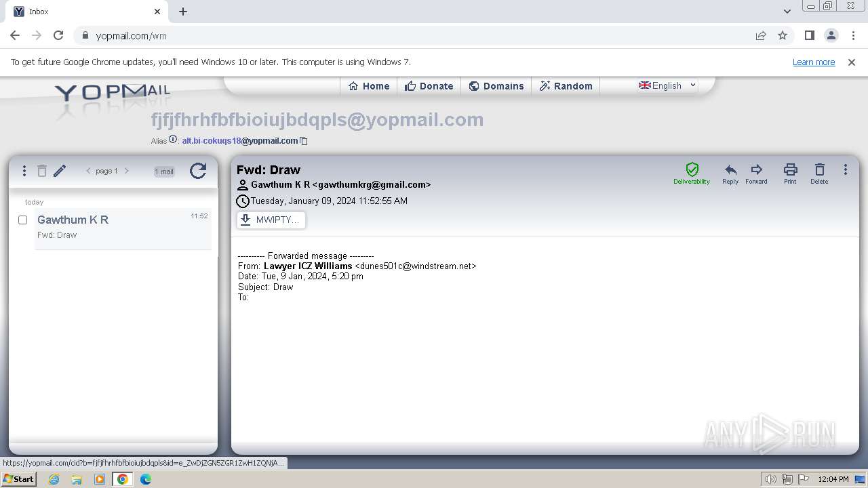Click the taskbar clock 12:04 PM

[833, 479]
